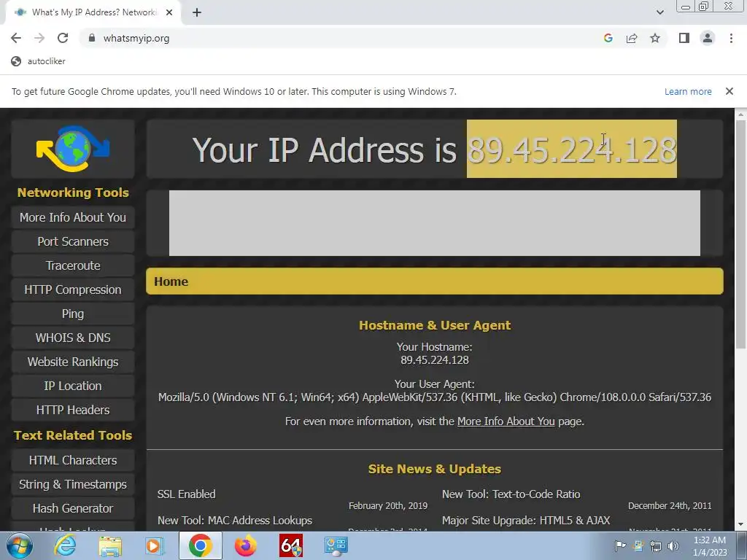Expand the tab search chevron
This screenshot has width=747, height=560.
659,12
